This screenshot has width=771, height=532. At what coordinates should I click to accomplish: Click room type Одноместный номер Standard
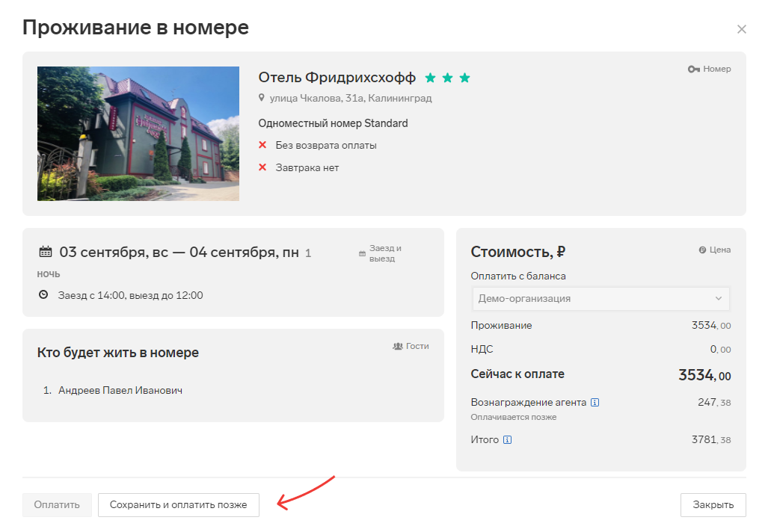coord(334,123)
